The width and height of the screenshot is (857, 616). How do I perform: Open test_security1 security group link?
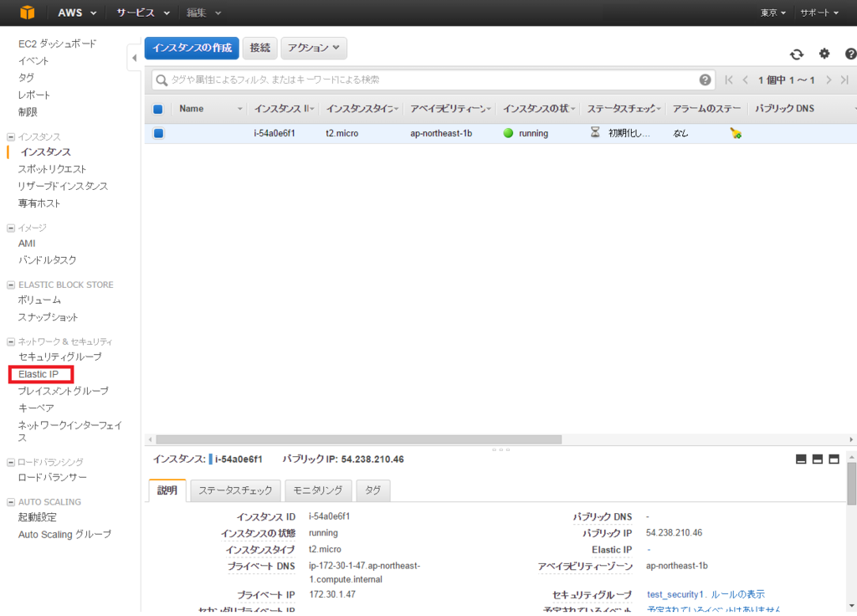pyautogui.click(x=675, y=594)
